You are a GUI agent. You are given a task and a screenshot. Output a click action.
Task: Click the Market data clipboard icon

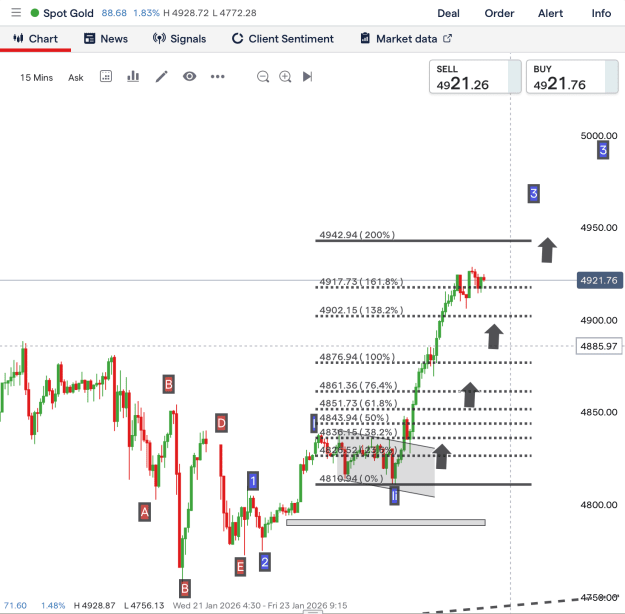coord(365,38)
